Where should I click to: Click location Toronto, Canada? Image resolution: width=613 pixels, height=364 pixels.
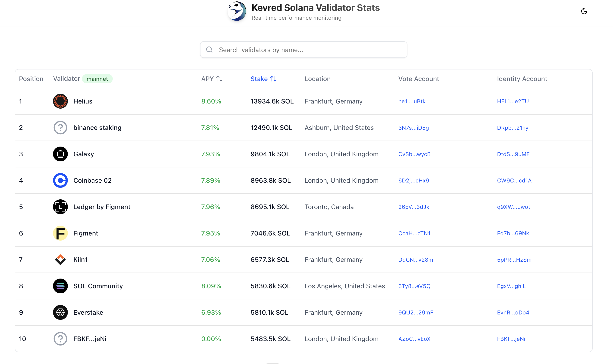click(329, 207)
